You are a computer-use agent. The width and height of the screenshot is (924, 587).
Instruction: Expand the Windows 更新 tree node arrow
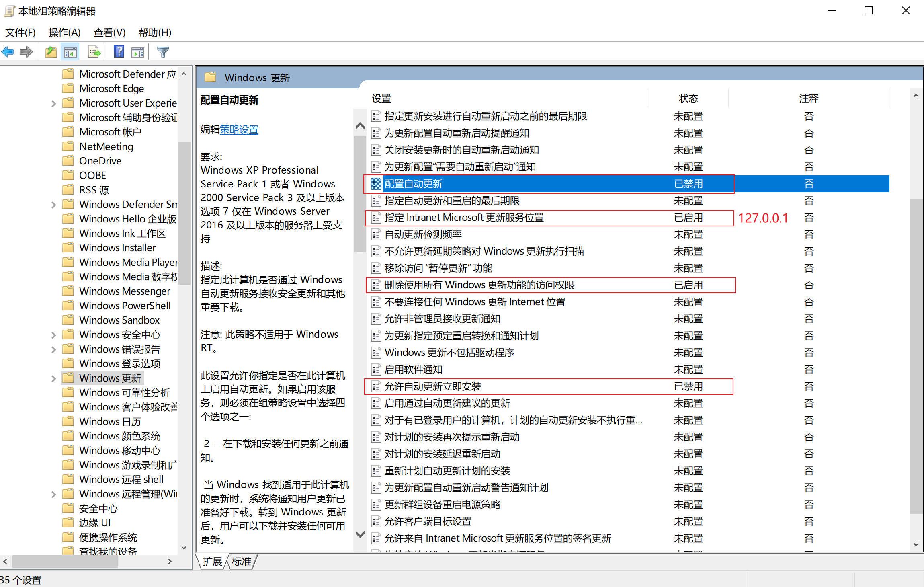pos(53,378)
